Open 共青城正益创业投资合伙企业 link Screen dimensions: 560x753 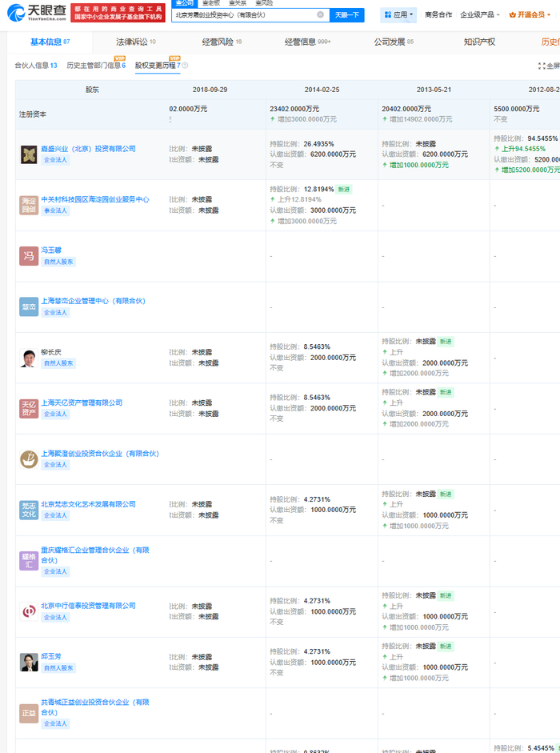(x=95, y=707)
